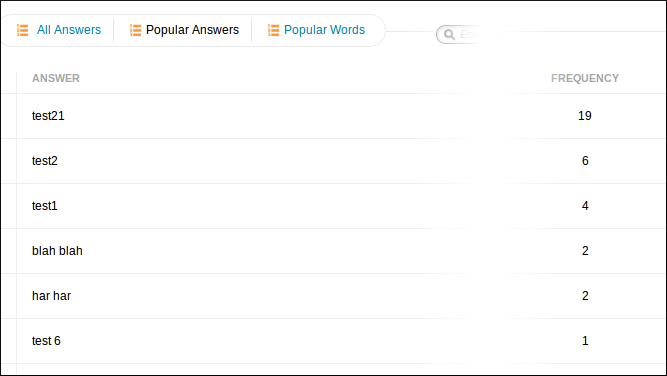
Task: Click frequency value 6 for test2
Action: pyautogui.click(x=585, y=161)
